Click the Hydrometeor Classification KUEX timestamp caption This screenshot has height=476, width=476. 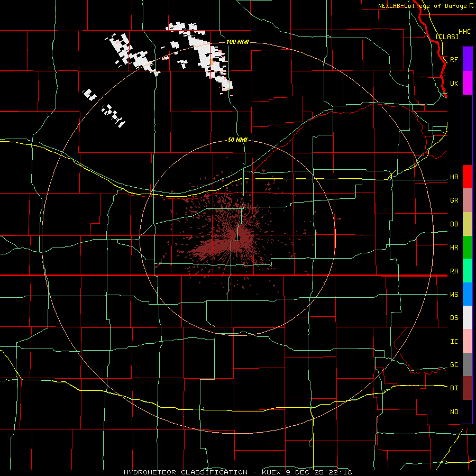point(237,472)
